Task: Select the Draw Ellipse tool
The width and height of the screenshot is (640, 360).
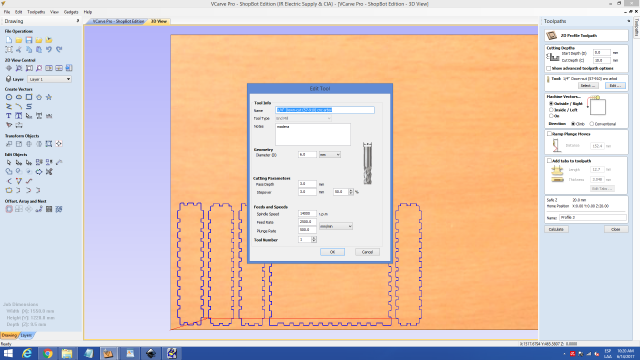Action: point(19,97)
